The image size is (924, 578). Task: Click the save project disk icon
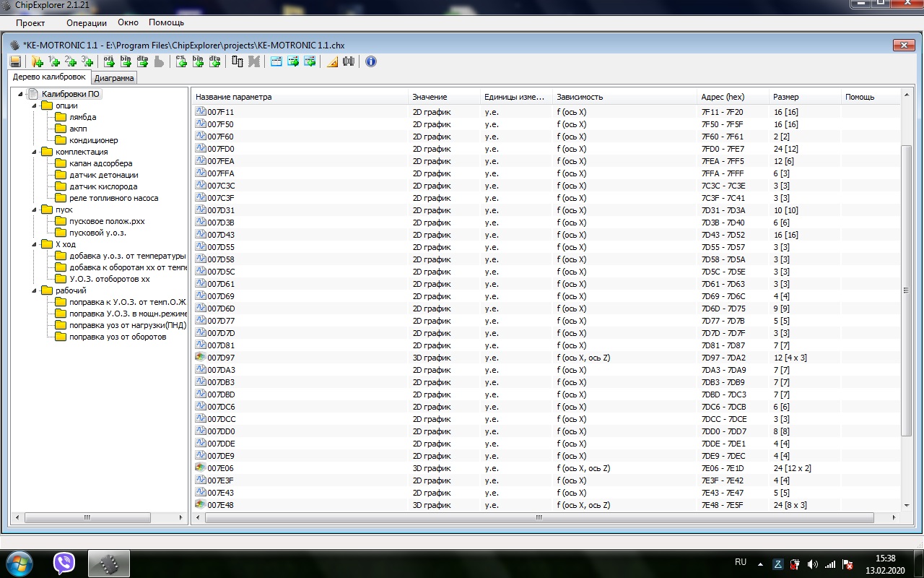tap(15, 61)
